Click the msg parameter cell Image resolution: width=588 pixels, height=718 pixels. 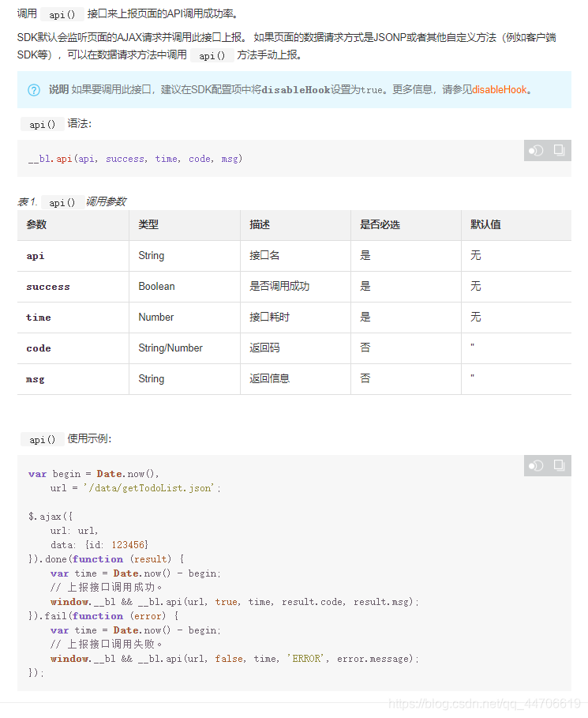(x=35, y=379)
